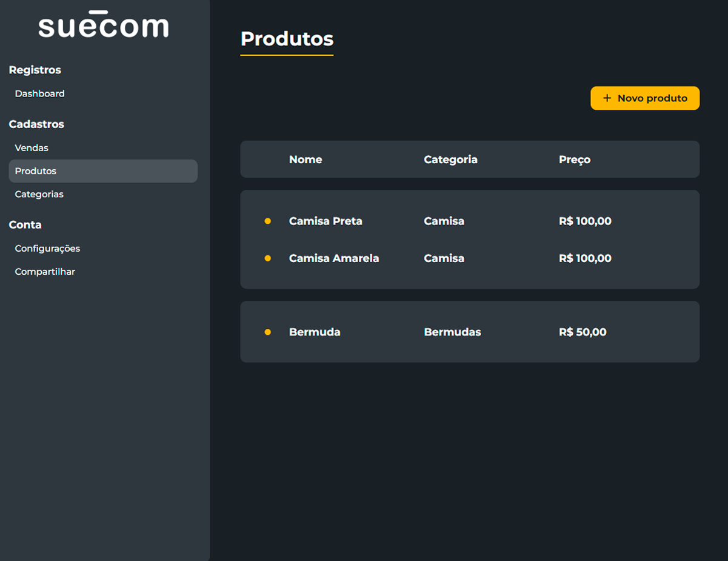Navigate to Categorias in the sidebar
The image size is (728, 561).
click(x=39, y=194)
